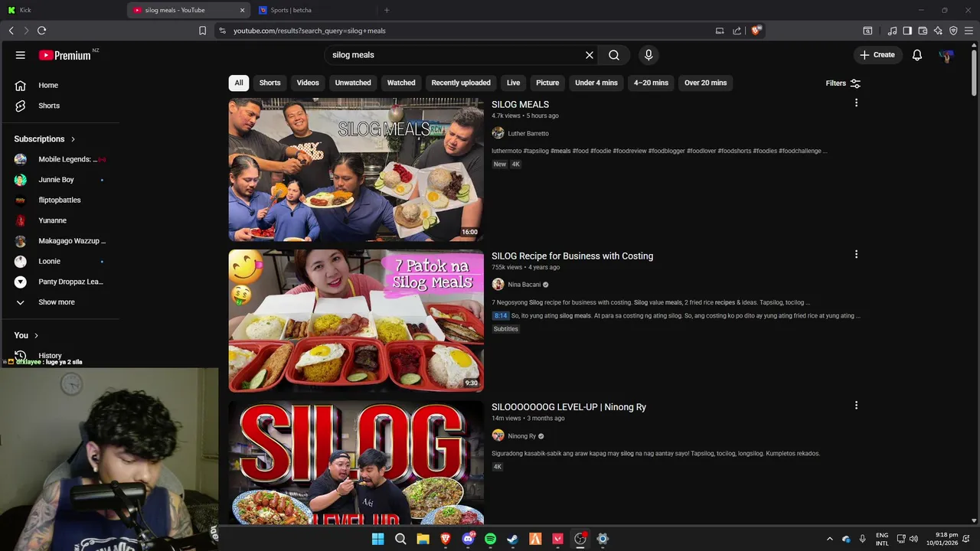Open Brave Leo AI sparkle icon

point(938,31)
